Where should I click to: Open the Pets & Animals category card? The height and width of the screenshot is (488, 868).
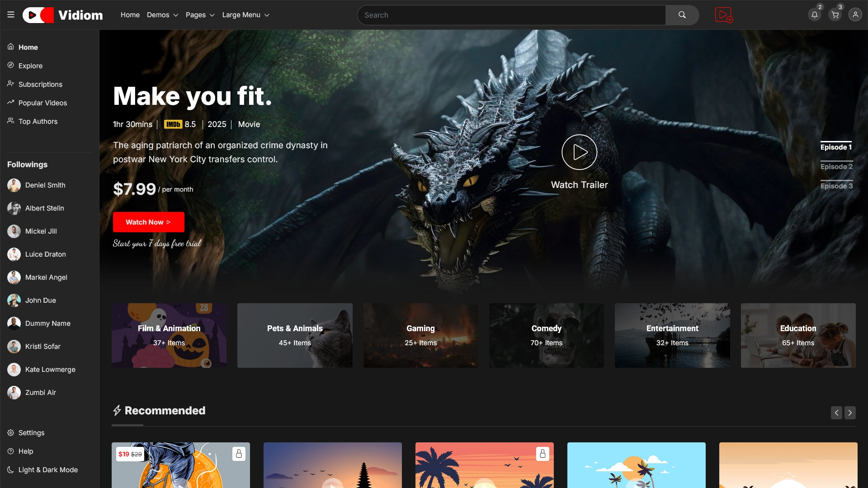pyautogui.click(x=295, y=335)
